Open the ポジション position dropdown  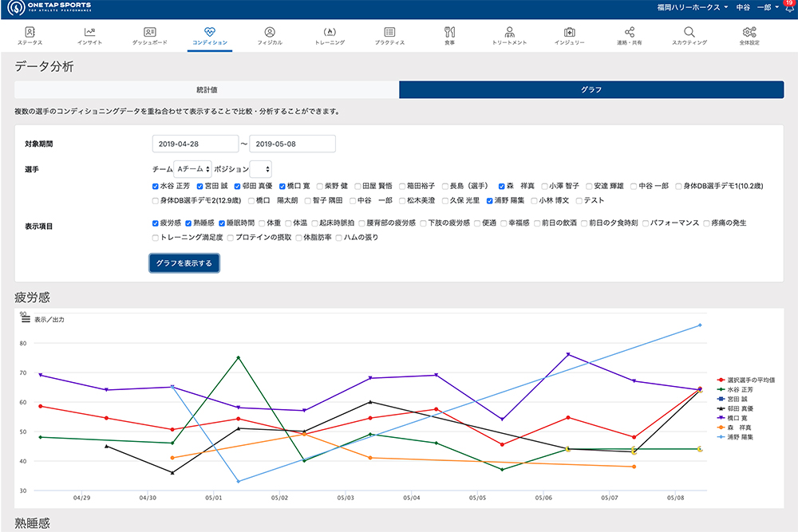tap(260, 169)
